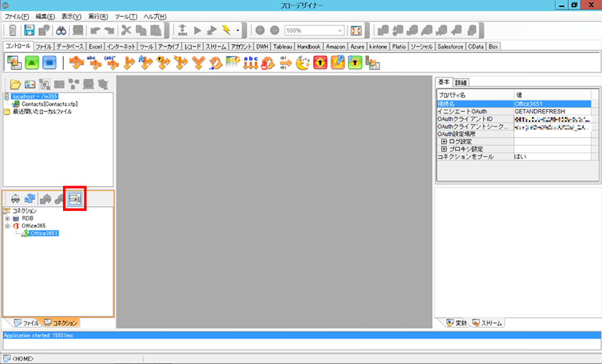
Task: Click the OAuth設定場所 property row
Action: (x=513, y=134)
